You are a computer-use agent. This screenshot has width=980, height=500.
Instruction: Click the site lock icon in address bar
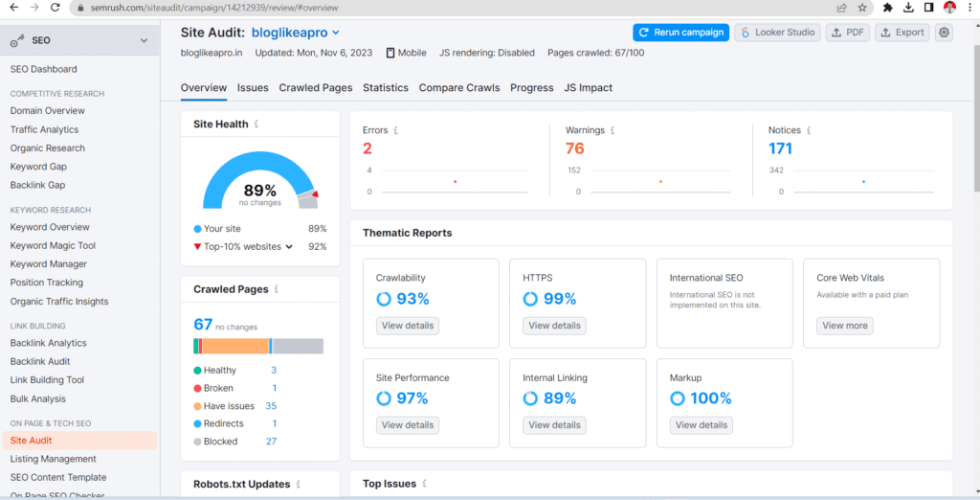(80, 8)
